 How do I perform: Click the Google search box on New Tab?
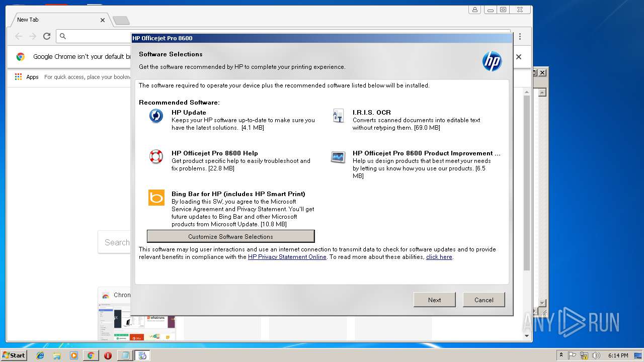click(x=114, y=242)
